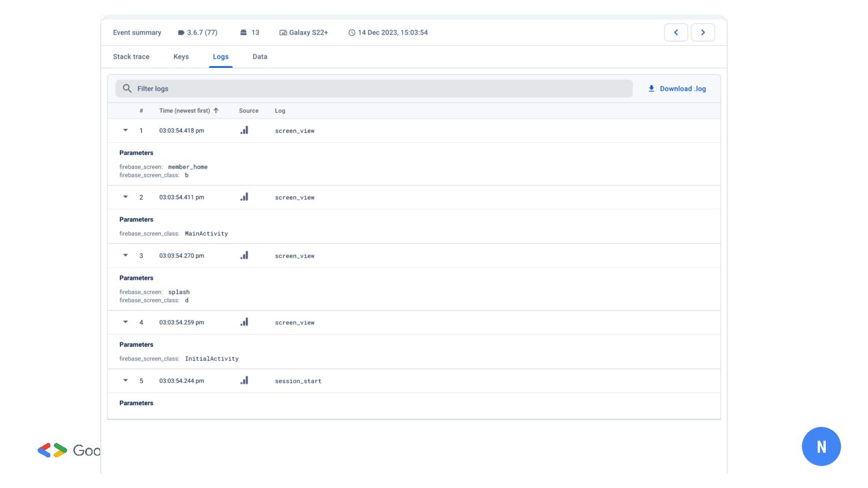
Task: Click the screen_view log text in row 3
Action: [x=295, y=256]
